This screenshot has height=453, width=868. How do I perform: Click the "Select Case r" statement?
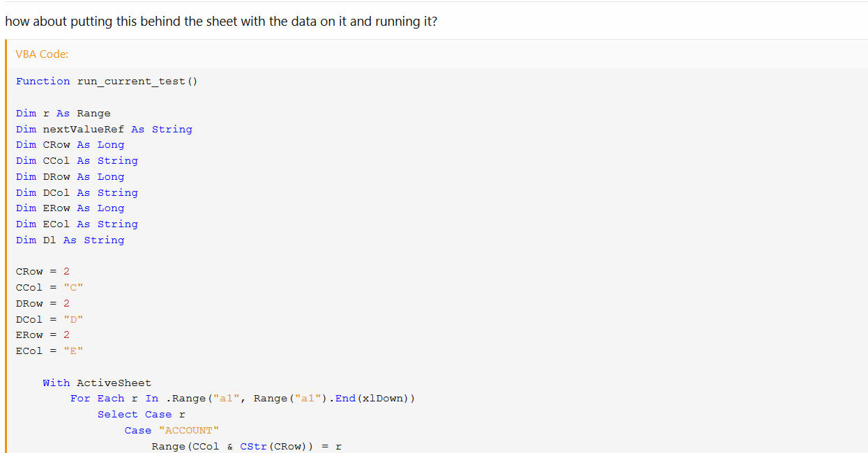(142, 415)
